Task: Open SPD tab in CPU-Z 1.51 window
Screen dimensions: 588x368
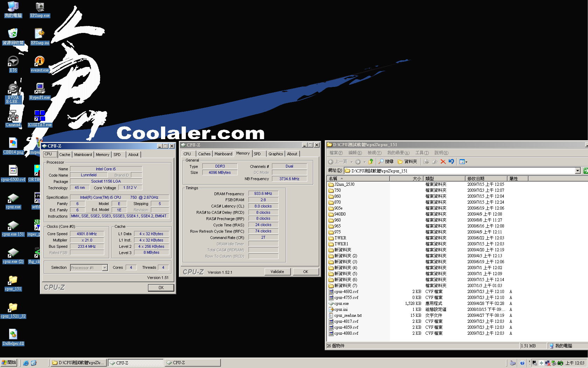Action: point(117,155)
